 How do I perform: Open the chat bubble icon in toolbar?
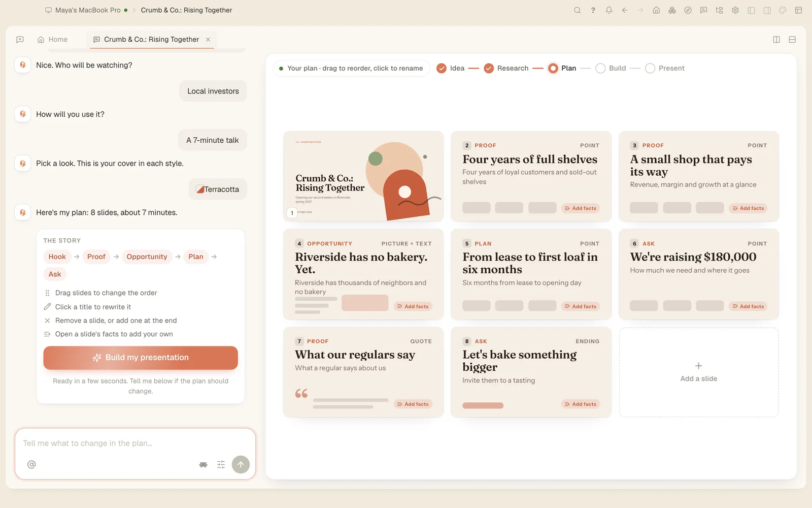click(703, 10)
